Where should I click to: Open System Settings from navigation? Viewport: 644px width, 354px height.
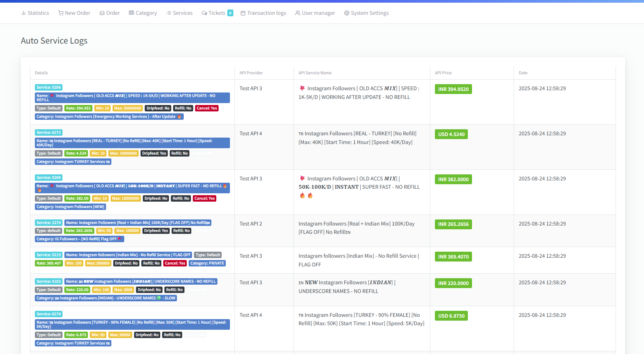pyautogui.click(x=369, y=13)
